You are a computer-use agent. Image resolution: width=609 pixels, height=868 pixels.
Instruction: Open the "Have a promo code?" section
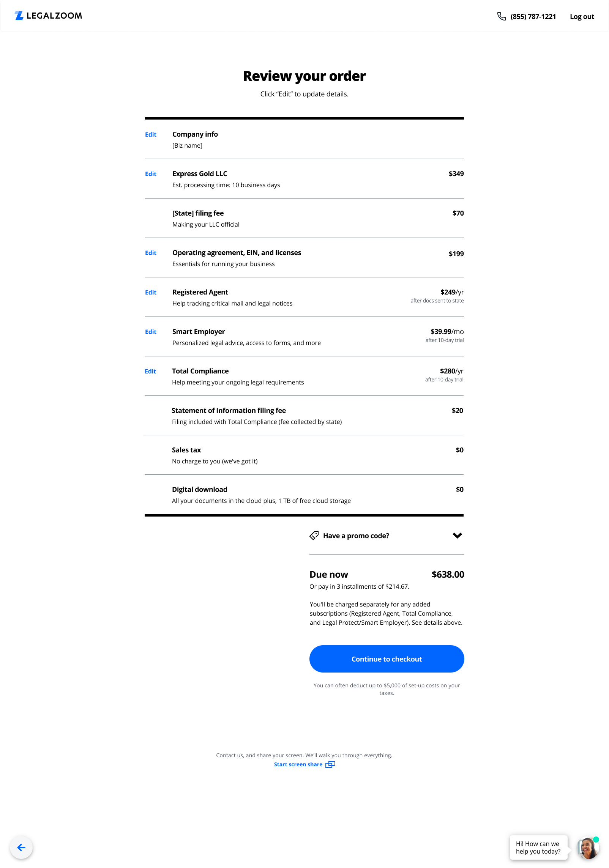click(x=356, y=536)
